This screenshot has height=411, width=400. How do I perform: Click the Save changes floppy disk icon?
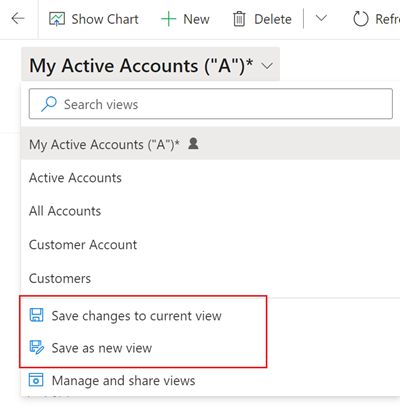pos(36,315)
